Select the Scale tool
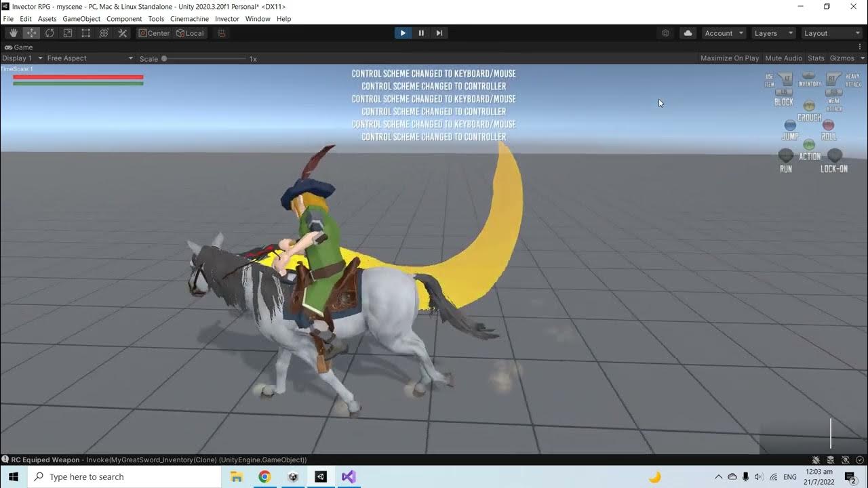Viewport: 868px width, 488px height. coord(68,33)
